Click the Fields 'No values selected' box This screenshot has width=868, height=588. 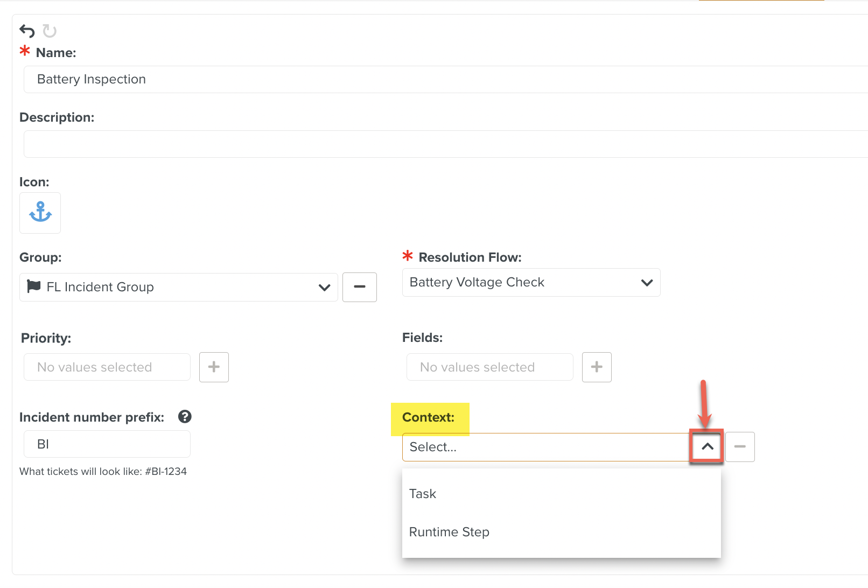[x=489, y=367]
